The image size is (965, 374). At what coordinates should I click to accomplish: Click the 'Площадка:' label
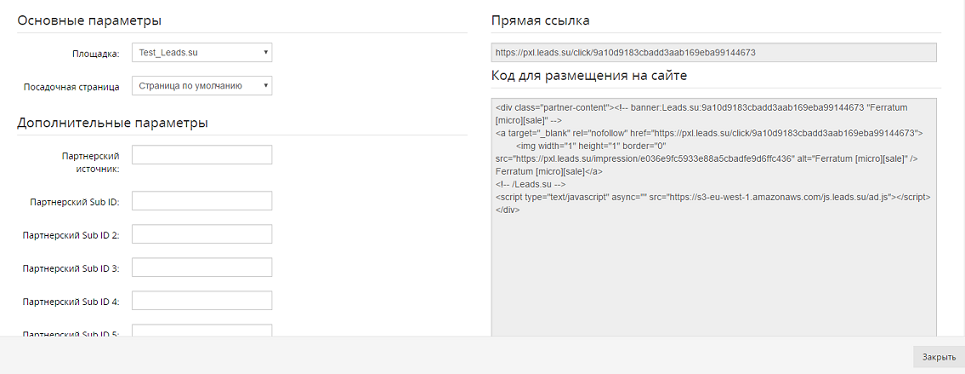[x=95, y=54]
